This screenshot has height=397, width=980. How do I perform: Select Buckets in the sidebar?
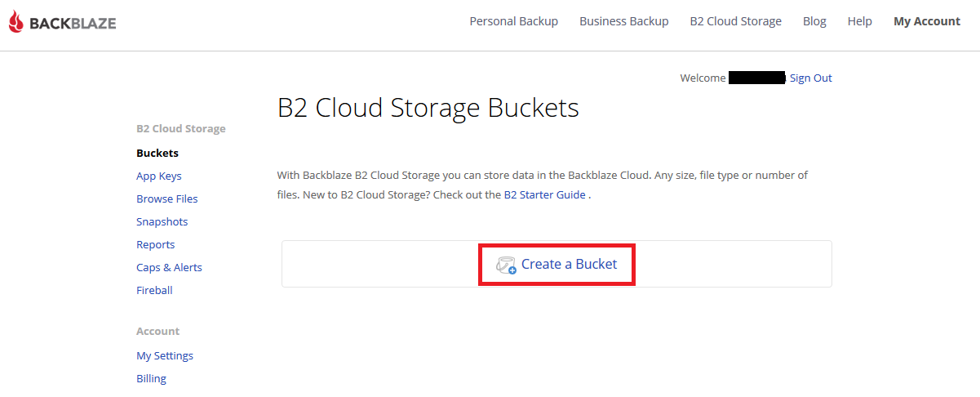pos(157,153)
